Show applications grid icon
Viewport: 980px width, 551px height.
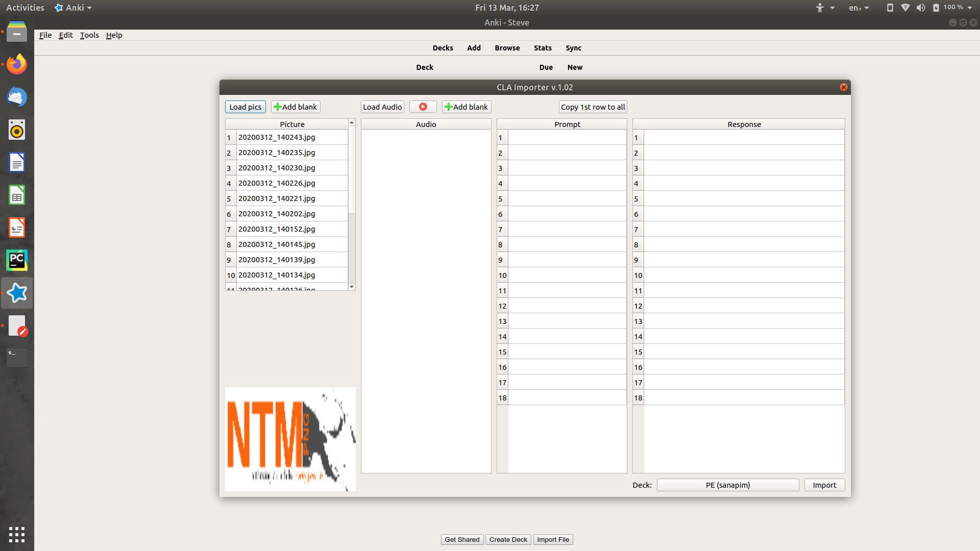[x=17, y=534]
